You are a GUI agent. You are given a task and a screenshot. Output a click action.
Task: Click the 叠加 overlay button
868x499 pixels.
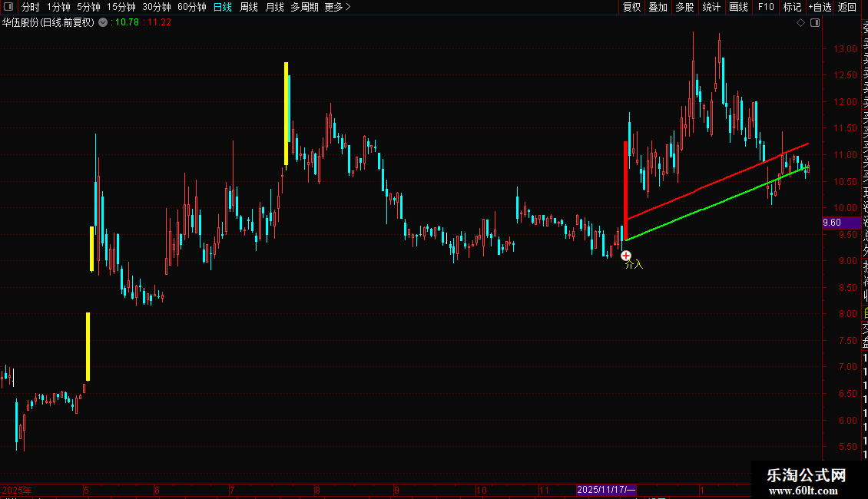(x=658, y=7)
